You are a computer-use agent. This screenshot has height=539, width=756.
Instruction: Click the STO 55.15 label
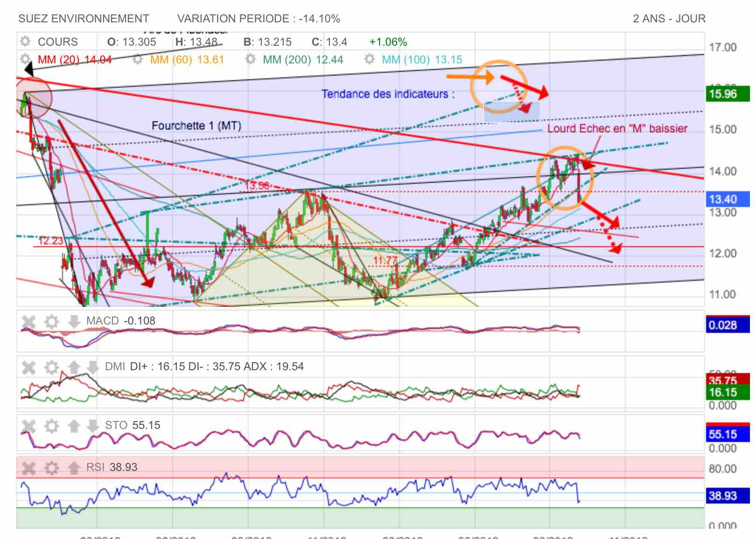point(133,425)
